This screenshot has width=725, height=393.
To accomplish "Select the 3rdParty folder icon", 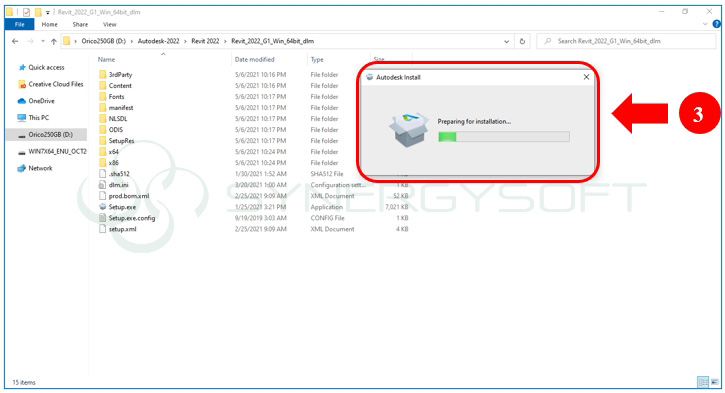I will click(103, 74).
